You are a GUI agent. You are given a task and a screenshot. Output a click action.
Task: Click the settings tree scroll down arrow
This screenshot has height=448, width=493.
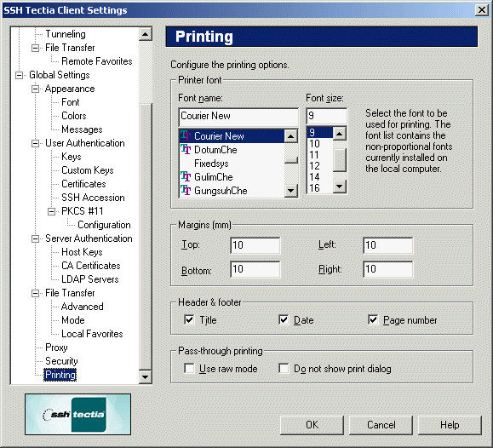coord(146,376)
